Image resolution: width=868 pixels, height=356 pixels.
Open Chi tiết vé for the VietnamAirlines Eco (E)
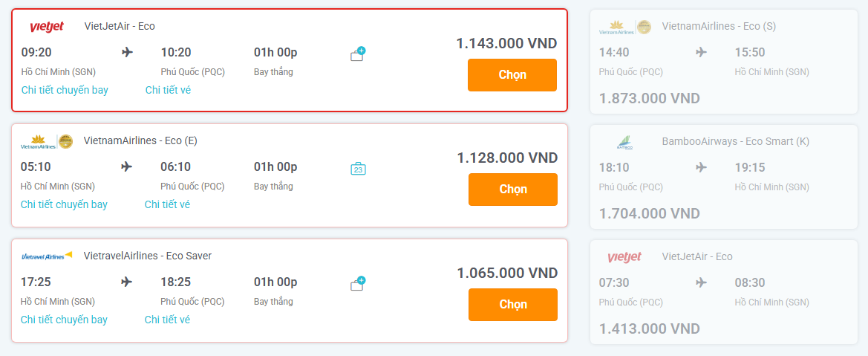pos(167,204)
